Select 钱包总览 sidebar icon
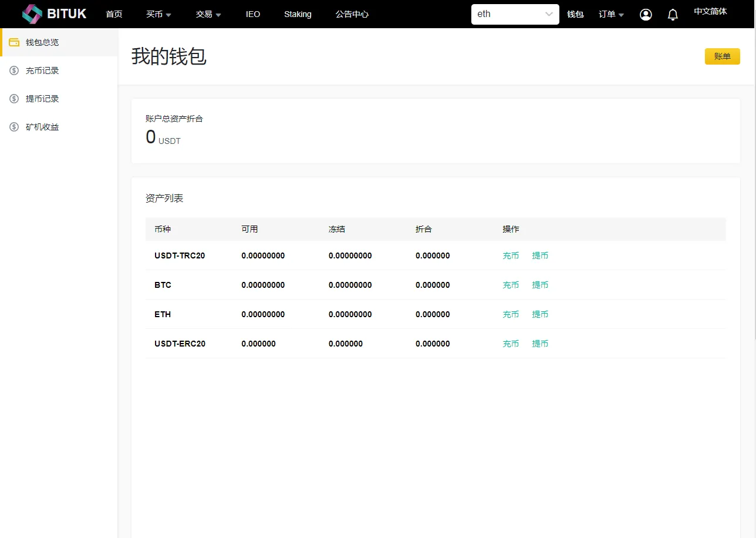The width and height of the screenshot is (756, 538). [x=14, y=42]
